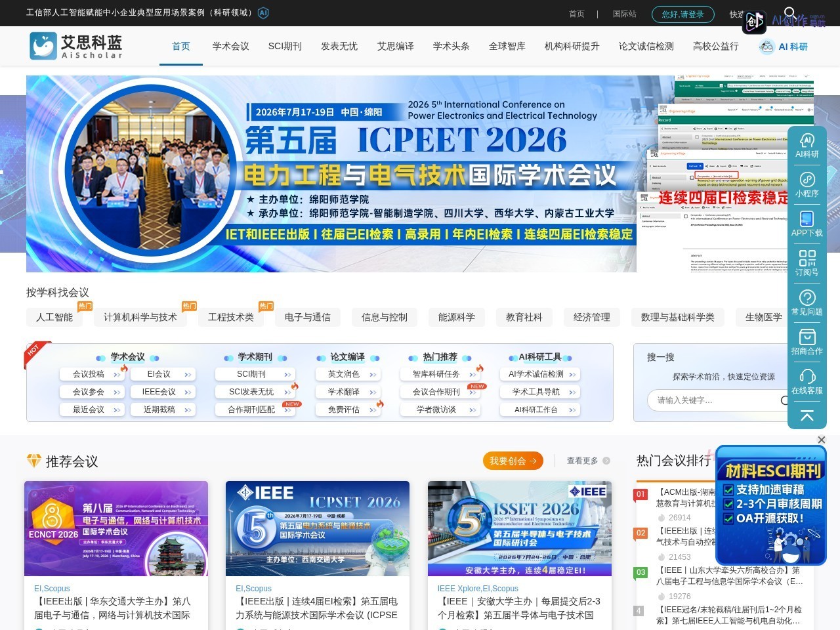Open the 首页 navigation tab
This screenshot has height=630, width=840.
tap(181, 46)
